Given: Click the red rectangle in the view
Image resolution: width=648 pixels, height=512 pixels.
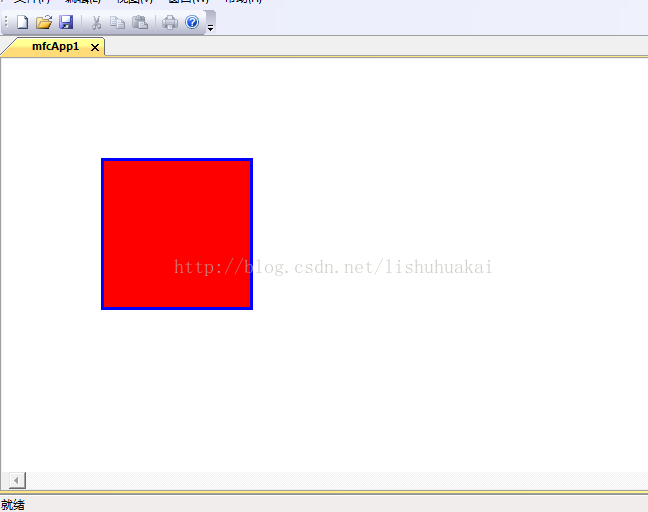Looking at the screenshot, I should [177, 234].
